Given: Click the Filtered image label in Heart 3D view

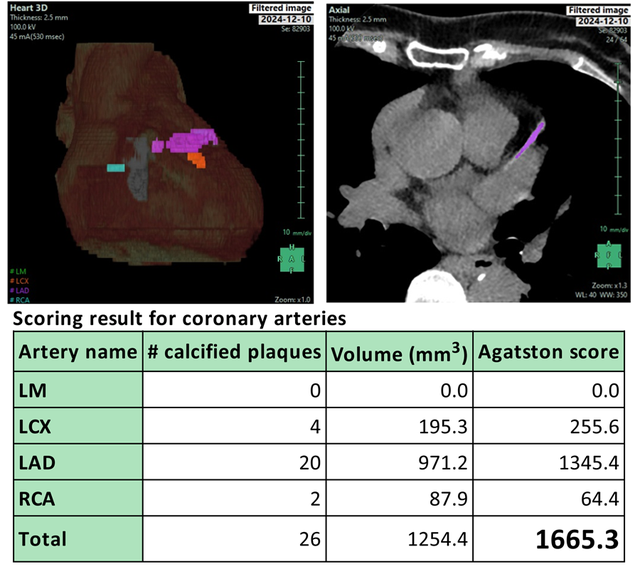Looking at the screenshot, I should pos(283,8).
